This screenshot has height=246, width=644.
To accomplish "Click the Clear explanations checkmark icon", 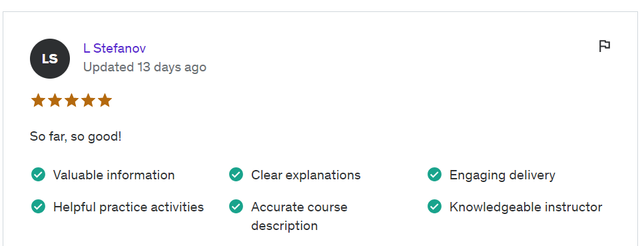I will (236, 175).
